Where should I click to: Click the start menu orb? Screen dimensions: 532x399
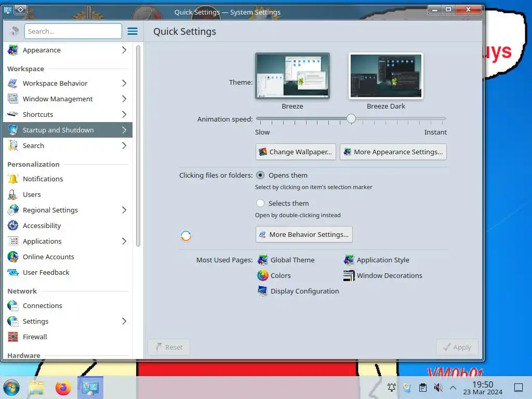(x=11, y=388)
